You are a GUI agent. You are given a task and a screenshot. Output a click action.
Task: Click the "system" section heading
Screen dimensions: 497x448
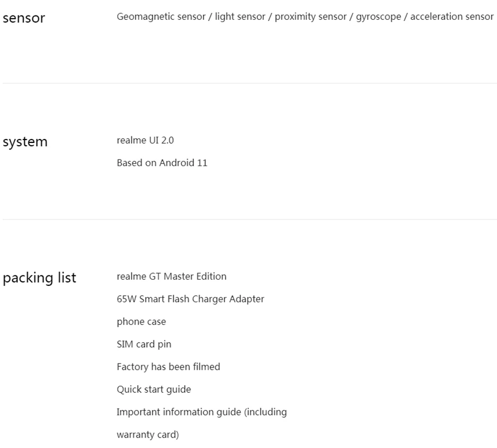(x=25, y=142)
